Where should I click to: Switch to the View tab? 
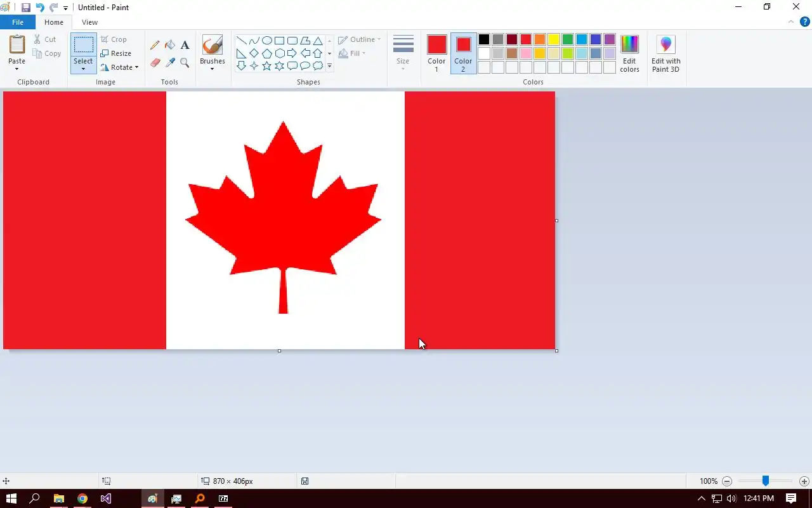89,22
